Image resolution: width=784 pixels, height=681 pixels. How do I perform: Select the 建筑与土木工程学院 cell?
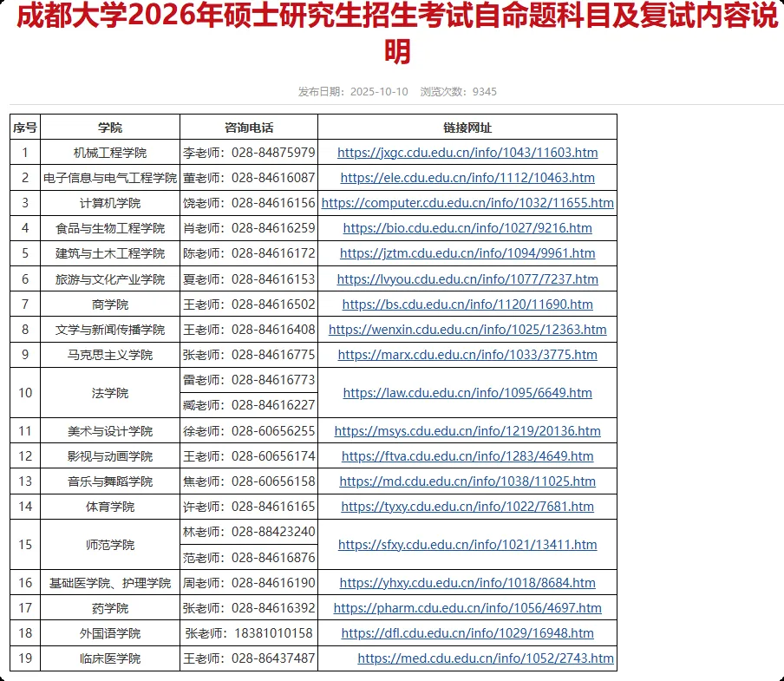coord(110,253)
